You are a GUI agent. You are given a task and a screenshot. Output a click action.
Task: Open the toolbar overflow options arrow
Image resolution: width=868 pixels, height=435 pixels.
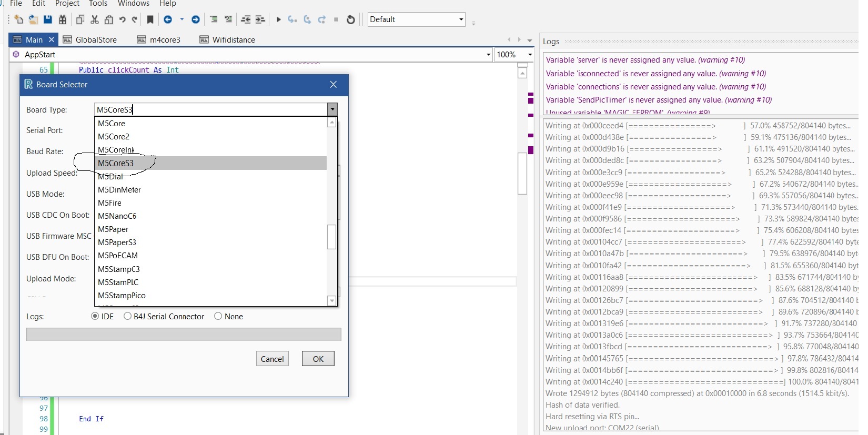(x=473, y=23)
